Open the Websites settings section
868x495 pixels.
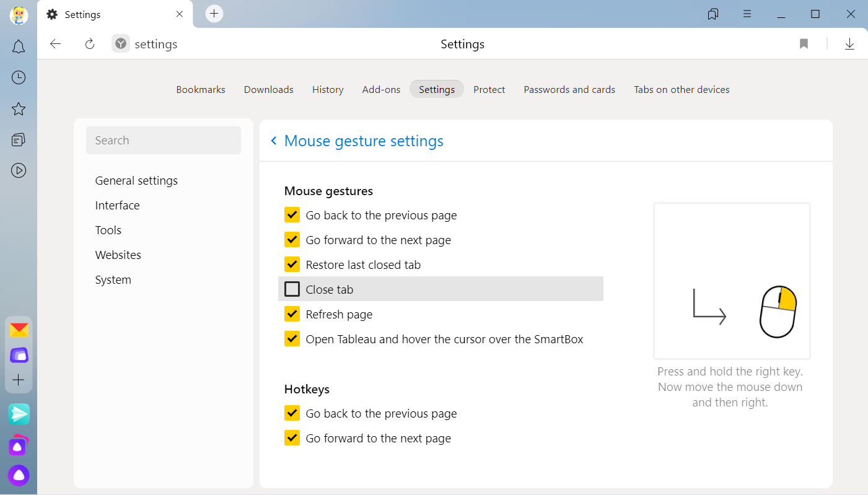click(x=118, y=255)
